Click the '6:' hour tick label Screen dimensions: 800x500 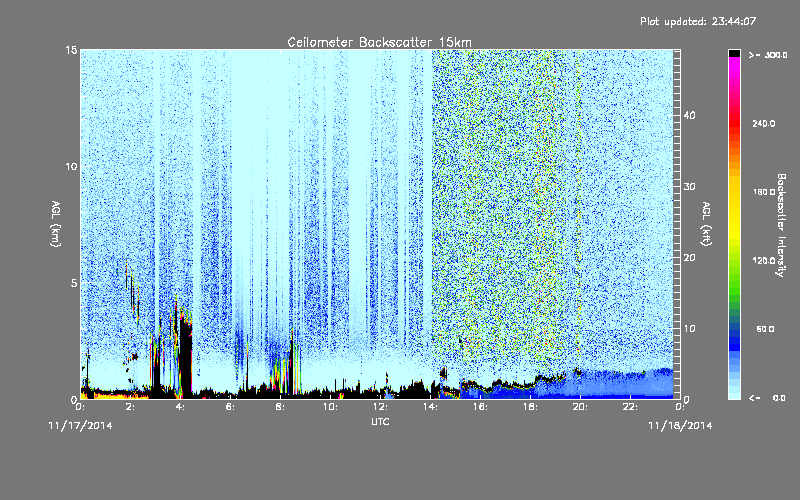[231, 407]
